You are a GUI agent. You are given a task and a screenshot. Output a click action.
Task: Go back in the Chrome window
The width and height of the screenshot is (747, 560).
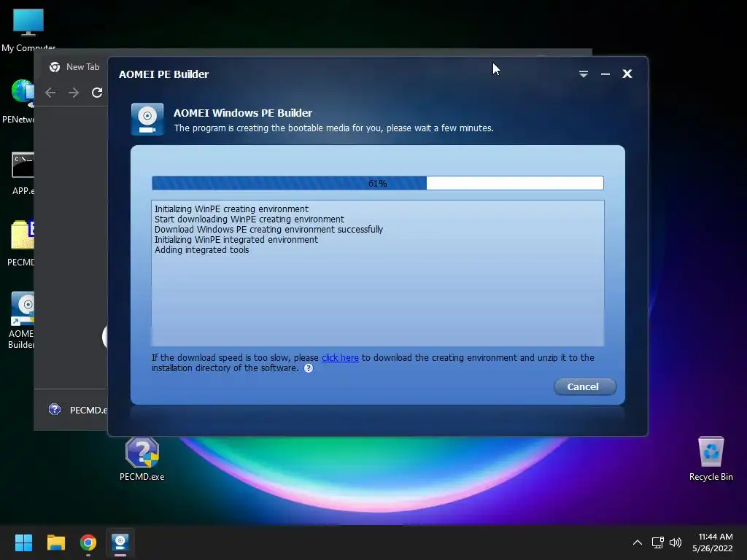(x=50, y=93)
